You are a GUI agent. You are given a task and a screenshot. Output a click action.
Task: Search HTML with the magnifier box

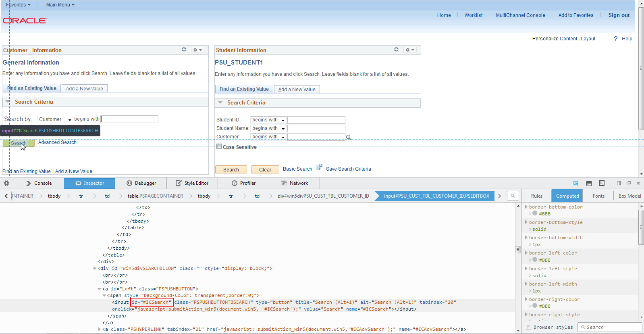click(x=513, y=196)
